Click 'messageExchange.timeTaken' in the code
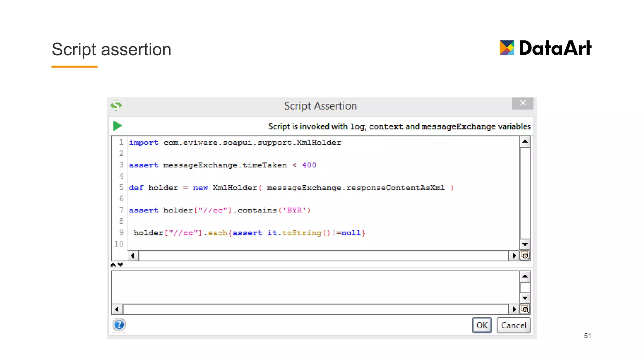The image size is (644, 362). coord(225,165)
